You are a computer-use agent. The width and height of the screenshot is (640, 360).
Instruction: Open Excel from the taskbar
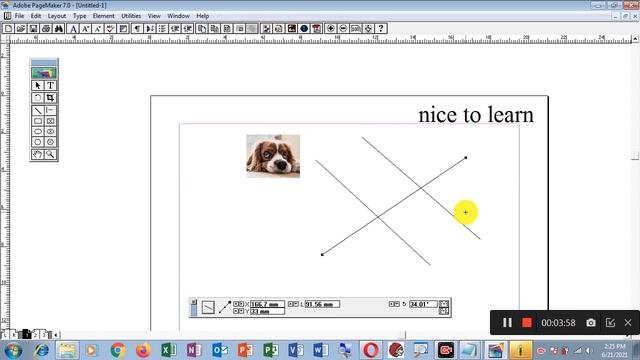169,350
